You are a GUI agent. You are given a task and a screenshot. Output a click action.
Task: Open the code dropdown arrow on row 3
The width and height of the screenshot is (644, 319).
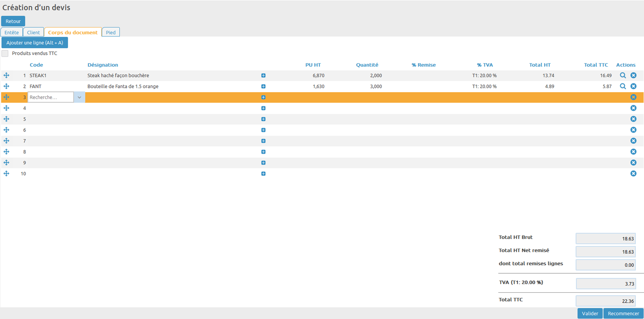tap(79, 97)
